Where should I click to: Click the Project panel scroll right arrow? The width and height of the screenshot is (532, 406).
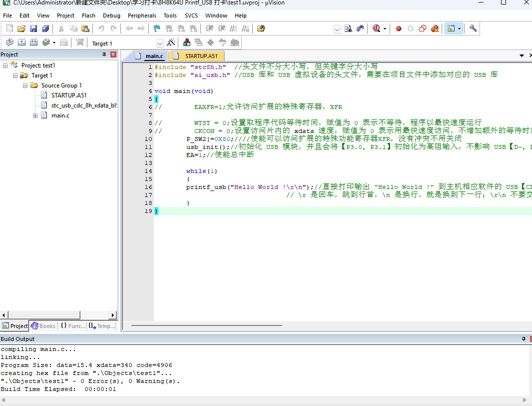[113, 315]
